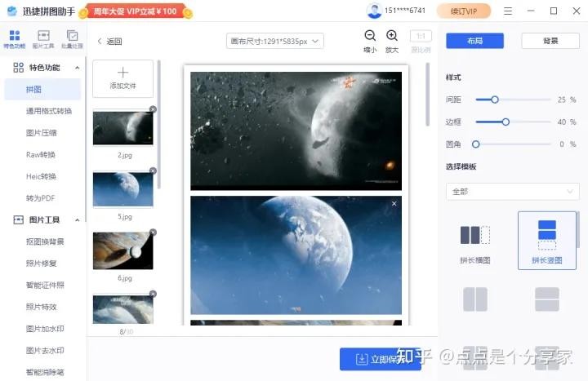This screenshot has height=381, width=588.
Task: Click the zoom out (缩小) magnifier icon
Action: (x=370, y=36)
